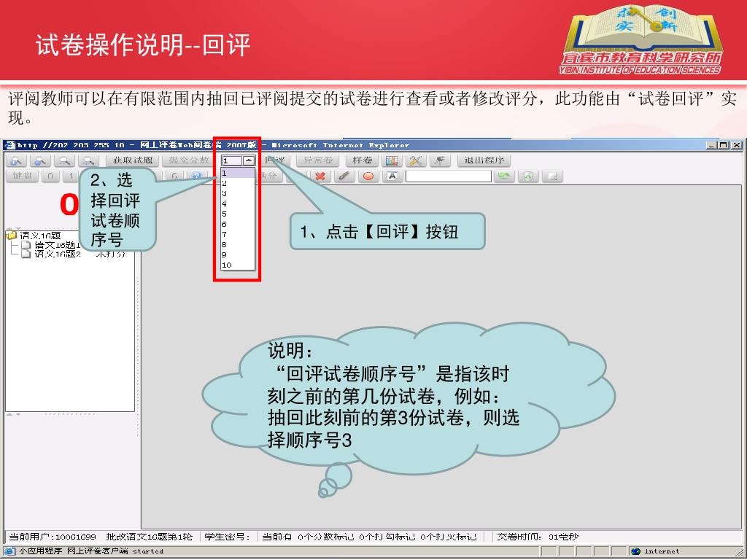
Task: Select the text A annotation tool
Action: click(392, 176)
